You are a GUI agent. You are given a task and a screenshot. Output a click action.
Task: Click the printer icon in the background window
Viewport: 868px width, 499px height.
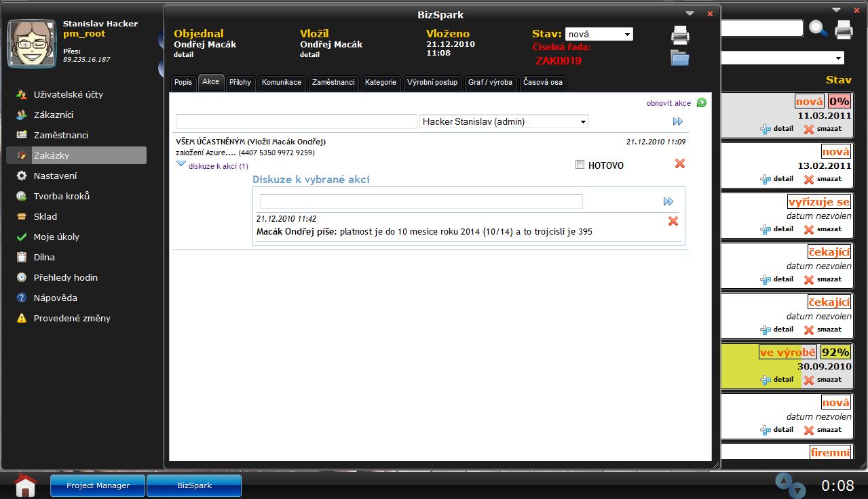click(x=844, y=29)
